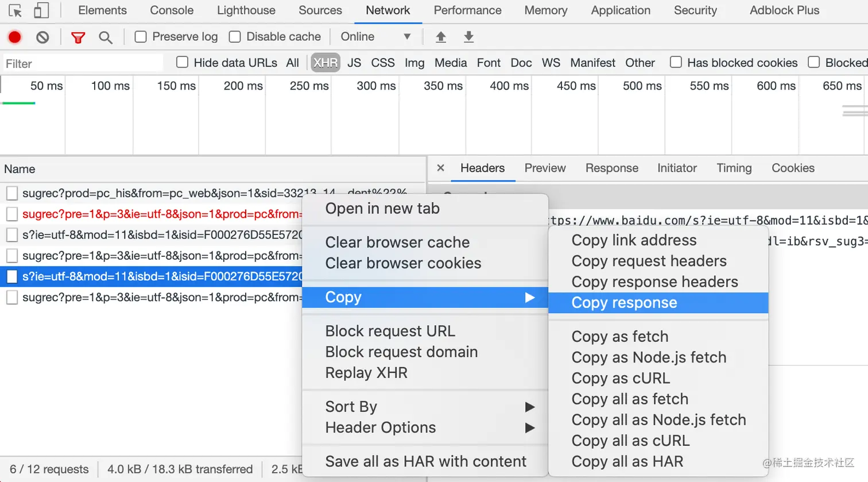Open the Security tab
Image resolution: width=868 pixels, height=482 pixels.
[x=695, y=10]
